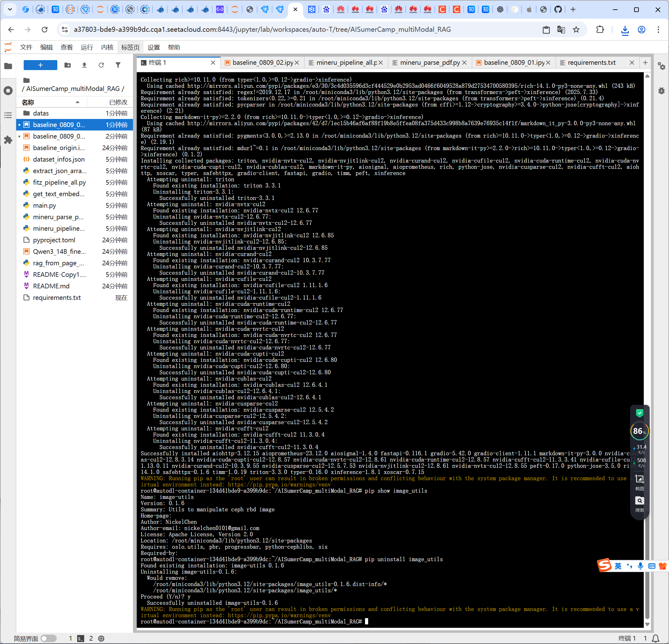Screen dimensions: 669x644
Task: Select requirements.txt in the file browser
Action: coord(75,298)
